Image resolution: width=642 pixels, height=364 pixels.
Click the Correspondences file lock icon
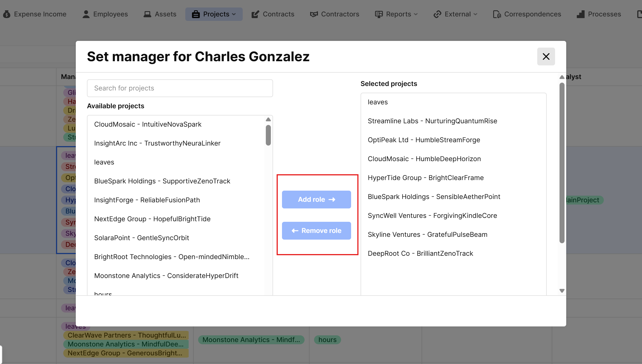497,14
